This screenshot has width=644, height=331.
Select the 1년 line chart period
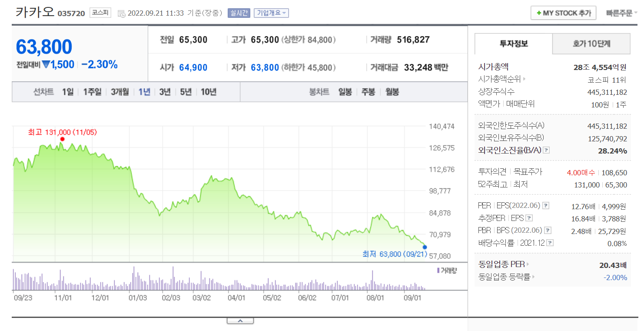coord(144,92)
